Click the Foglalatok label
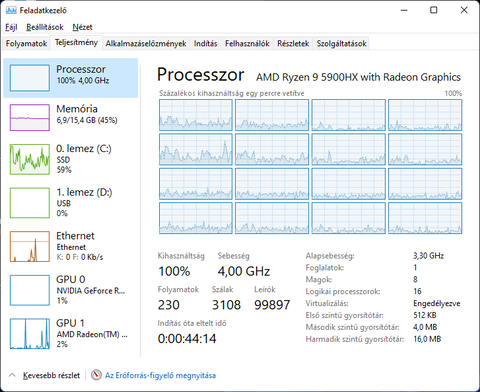 (x=325, y=267)
